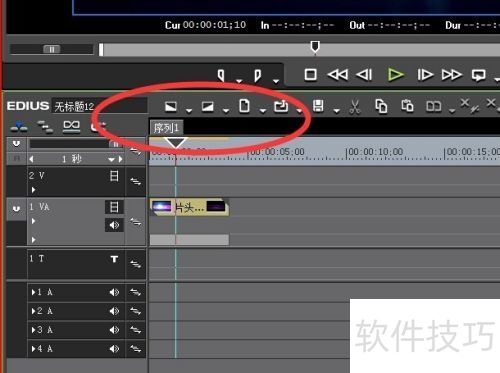Adjust the shuttle slider under the preview

52,49
